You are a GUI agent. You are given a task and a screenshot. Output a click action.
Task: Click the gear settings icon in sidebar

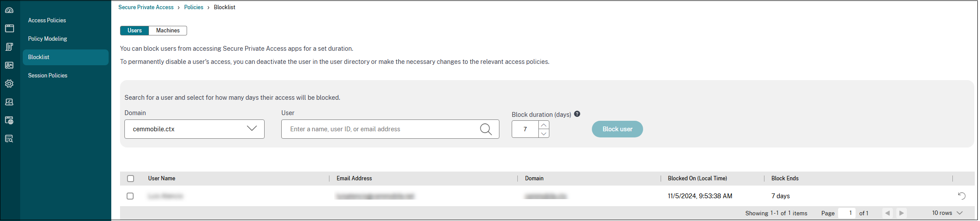9,84
